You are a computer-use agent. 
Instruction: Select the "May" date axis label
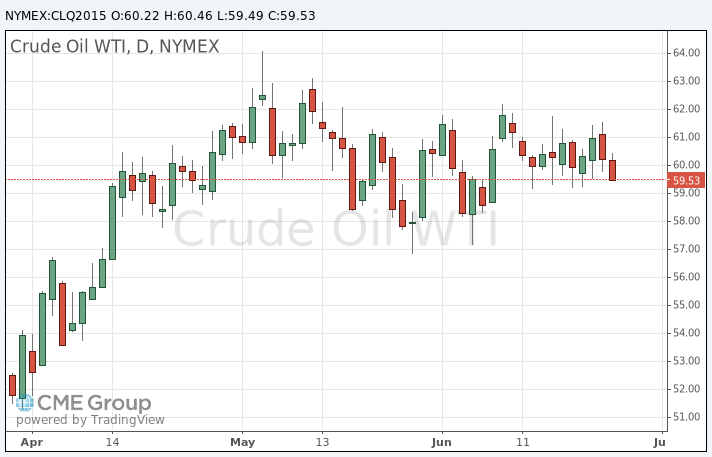[x=243, y=441]
